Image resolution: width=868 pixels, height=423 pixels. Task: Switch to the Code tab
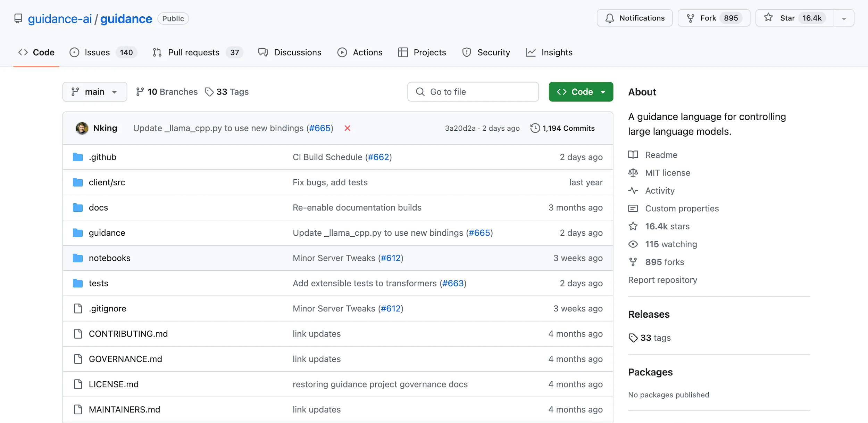(36, 52)
